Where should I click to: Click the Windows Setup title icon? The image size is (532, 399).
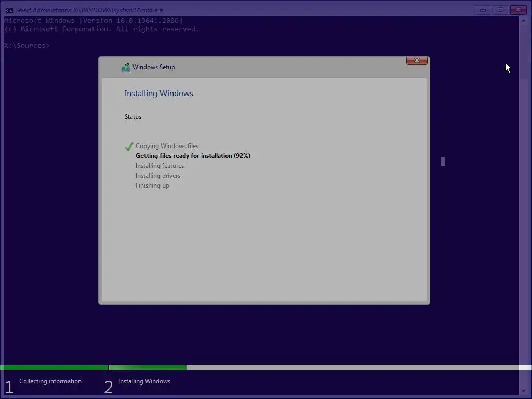click(126, 68)
